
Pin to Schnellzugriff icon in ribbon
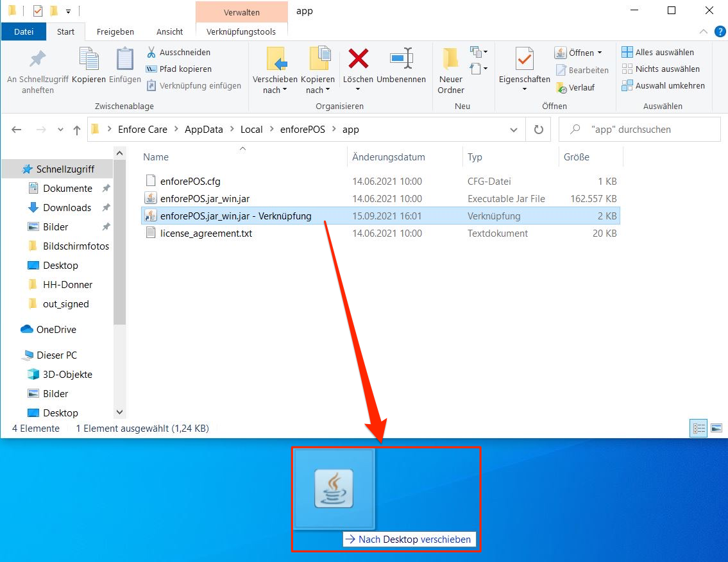[38, 59]
